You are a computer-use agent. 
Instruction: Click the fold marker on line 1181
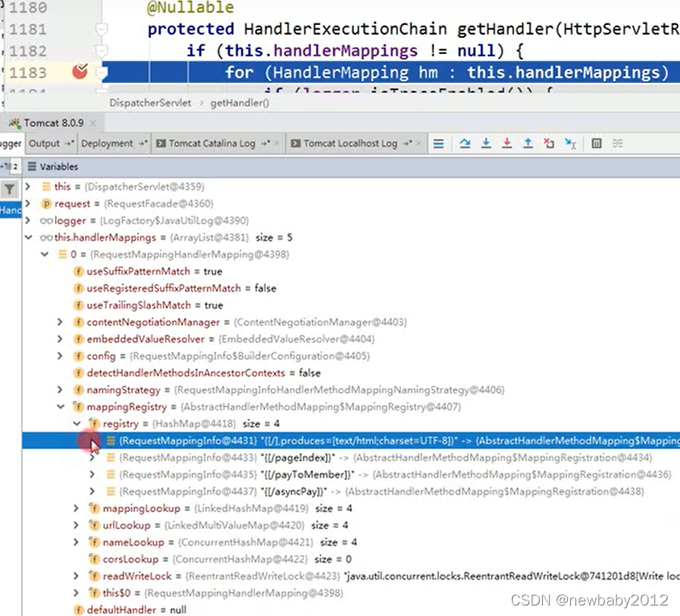(x=101, y=30)
